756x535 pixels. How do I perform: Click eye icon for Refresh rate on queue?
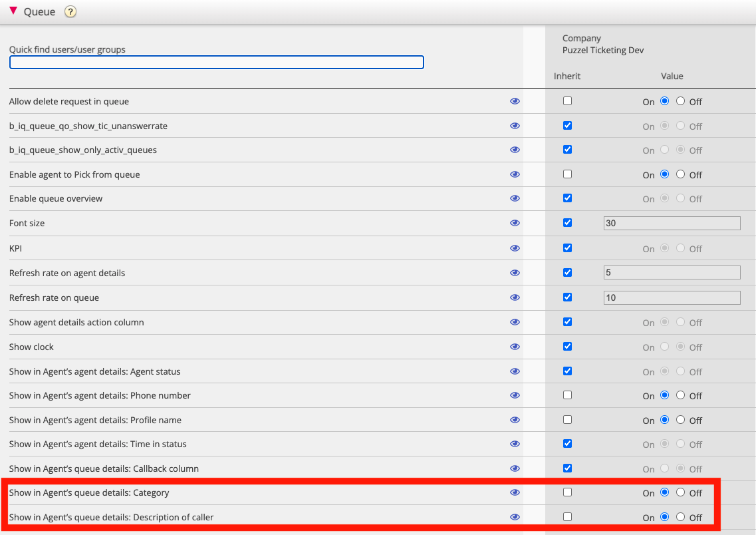click(x=515, y=297)
